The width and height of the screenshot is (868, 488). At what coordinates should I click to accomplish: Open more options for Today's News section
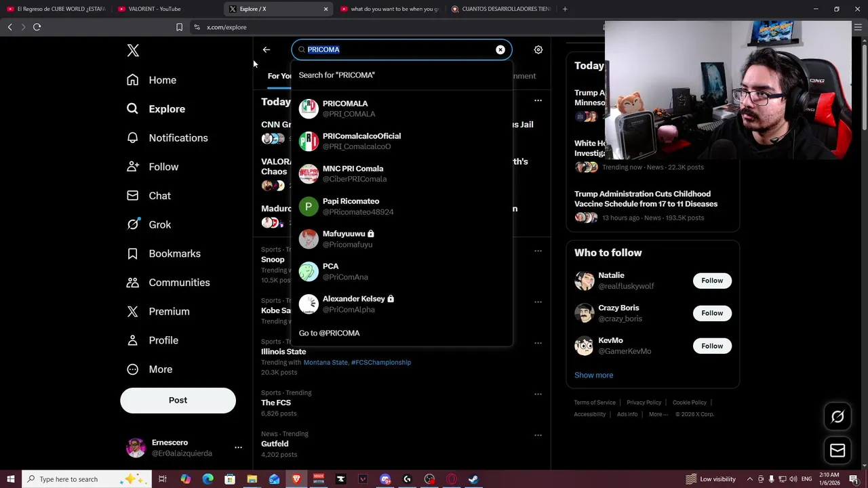538,100
